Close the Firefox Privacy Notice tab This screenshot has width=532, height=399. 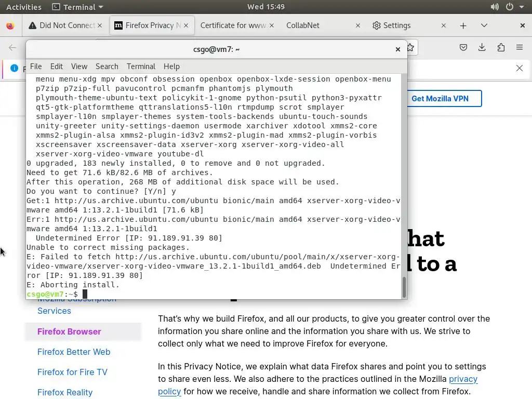click(186, 25)
